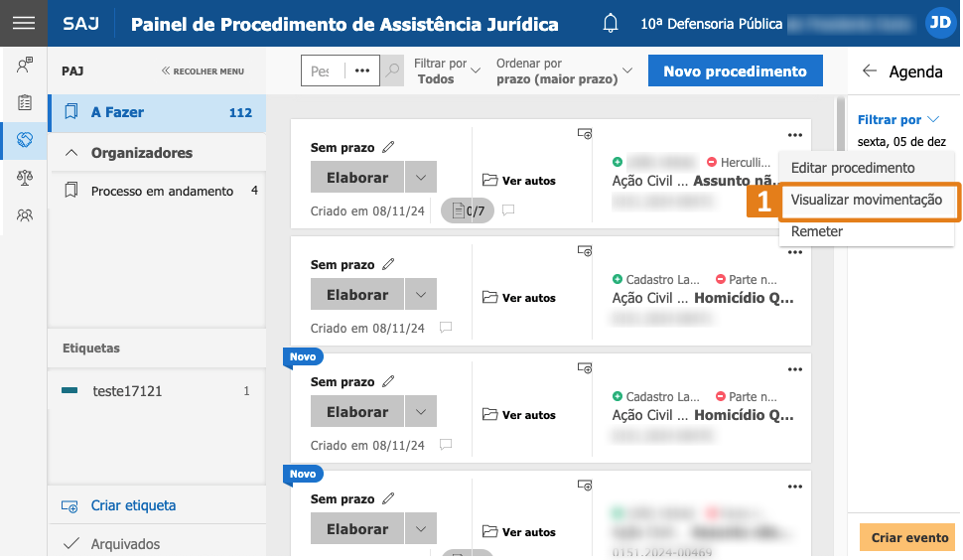The width and height of the screenshot is (963, 560).
Task: Add tag icon on third card
Action: click(x=585, y=368)
